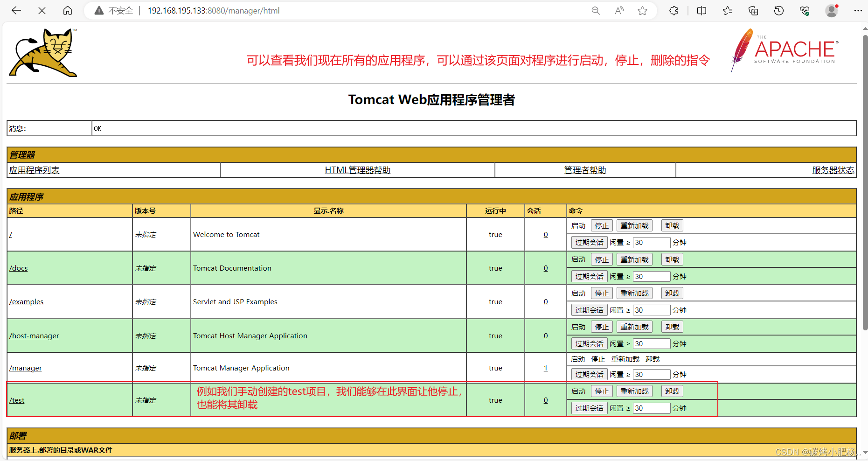The image size is (868, 461).
Task: Open the root / application path link
Action: point(11,235)
